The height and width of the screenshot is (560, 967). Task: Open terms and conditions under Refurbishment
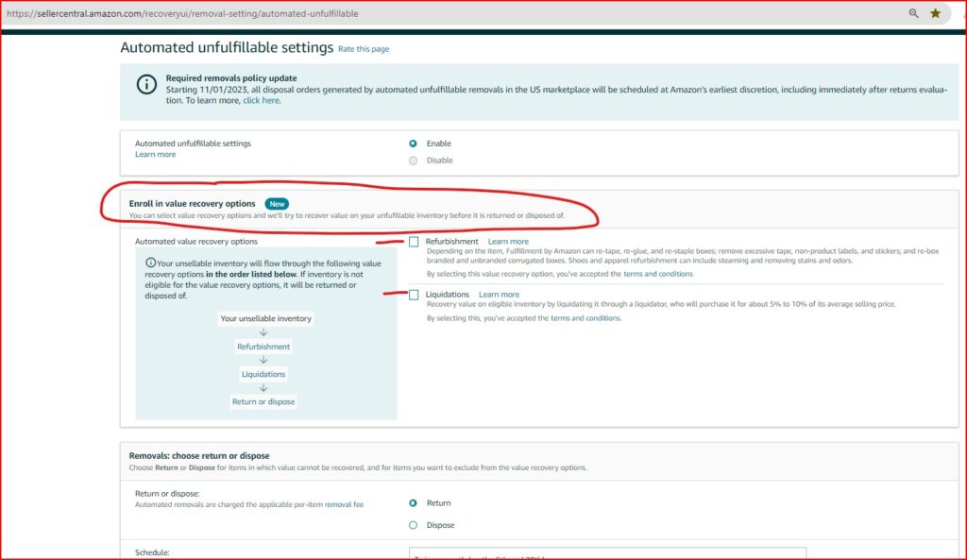(x=657, y=274)
